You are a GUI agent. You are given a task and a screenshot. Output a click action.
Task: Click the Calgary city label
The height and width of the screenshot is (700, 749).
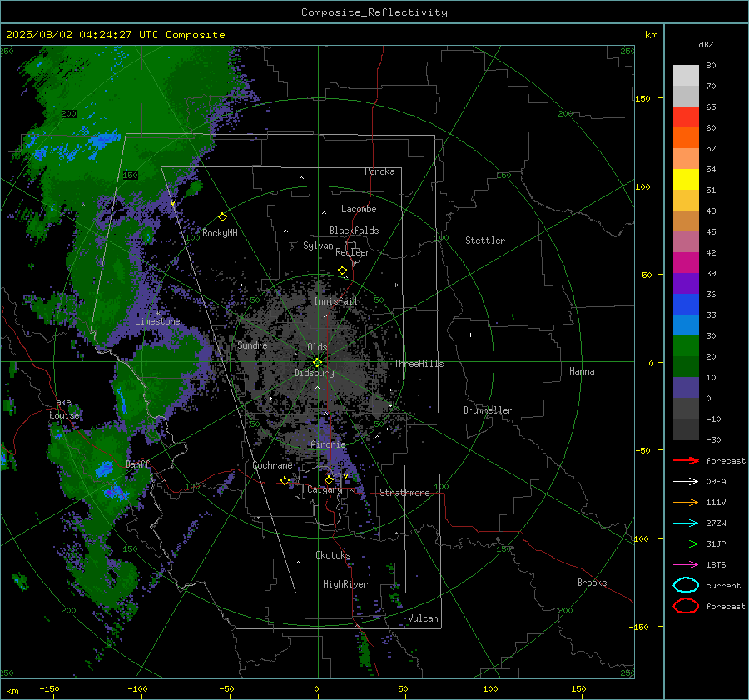tap(325, 489)
